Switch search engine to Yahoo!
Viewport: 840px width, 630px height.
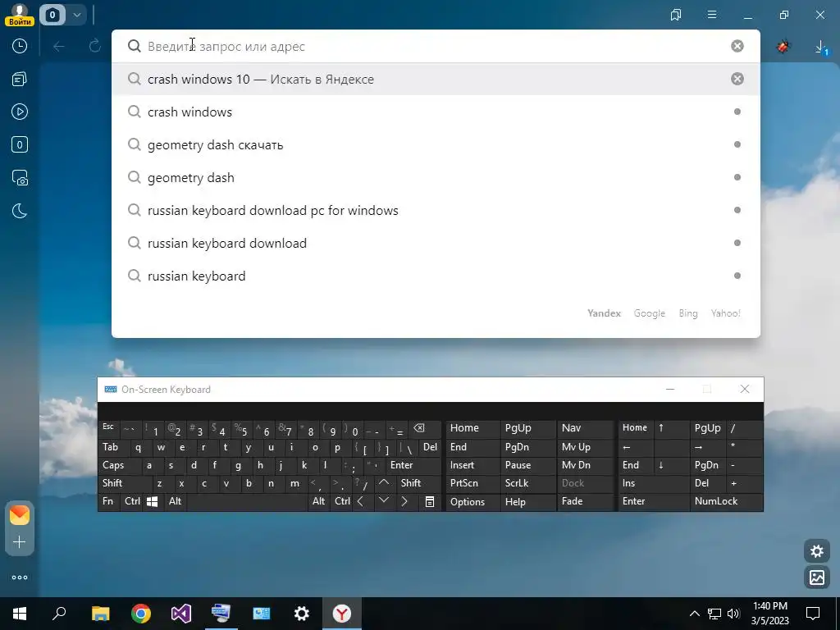725,313
